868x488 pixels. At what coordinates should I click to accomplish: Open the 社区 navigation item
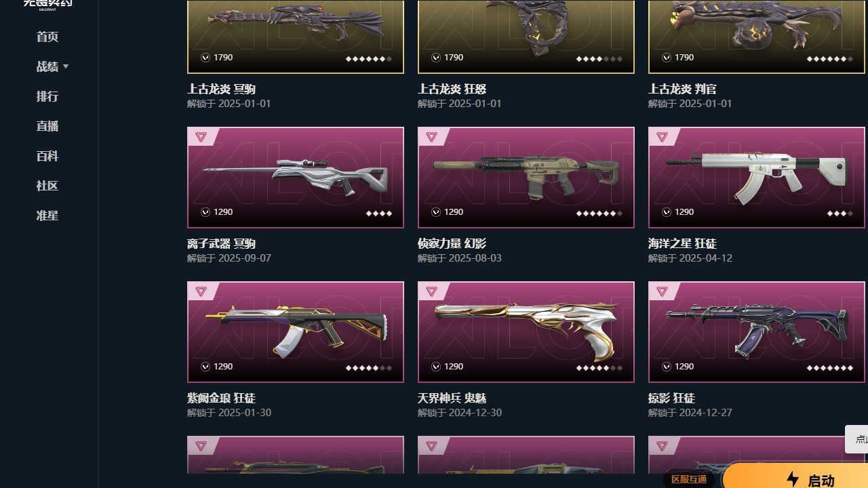click(47, 186)
